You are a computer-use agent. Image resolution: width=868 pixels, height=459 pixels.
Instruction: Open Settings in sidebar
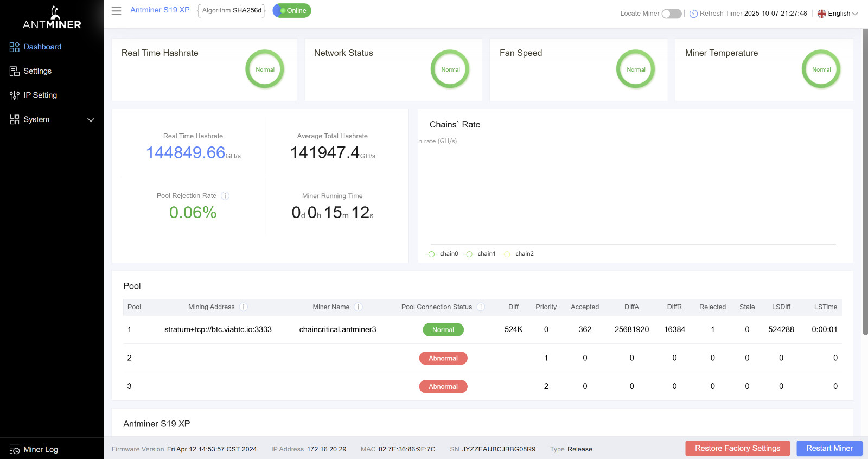37,71
